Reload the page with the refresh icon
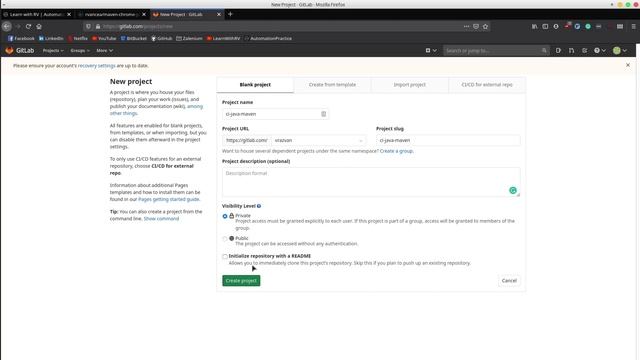The width and height of the screenshot is (640, 360). coord(28,26)
